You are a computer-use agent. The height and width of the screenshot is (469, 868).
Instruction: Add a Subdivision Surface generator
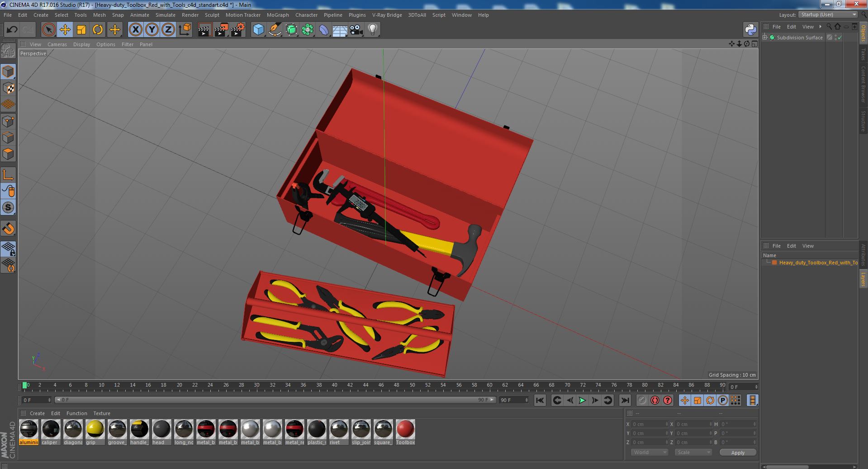pos(291,30)
